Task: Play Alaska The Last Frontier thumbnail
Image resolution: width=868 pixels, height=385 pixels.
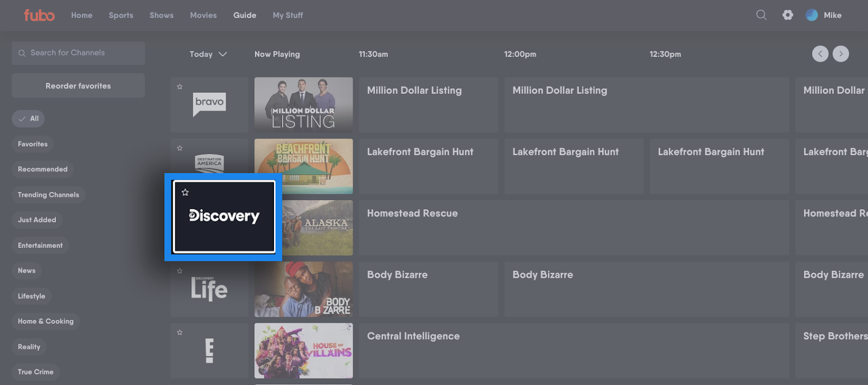Action: pyautogui.click(x=317, y=228)
